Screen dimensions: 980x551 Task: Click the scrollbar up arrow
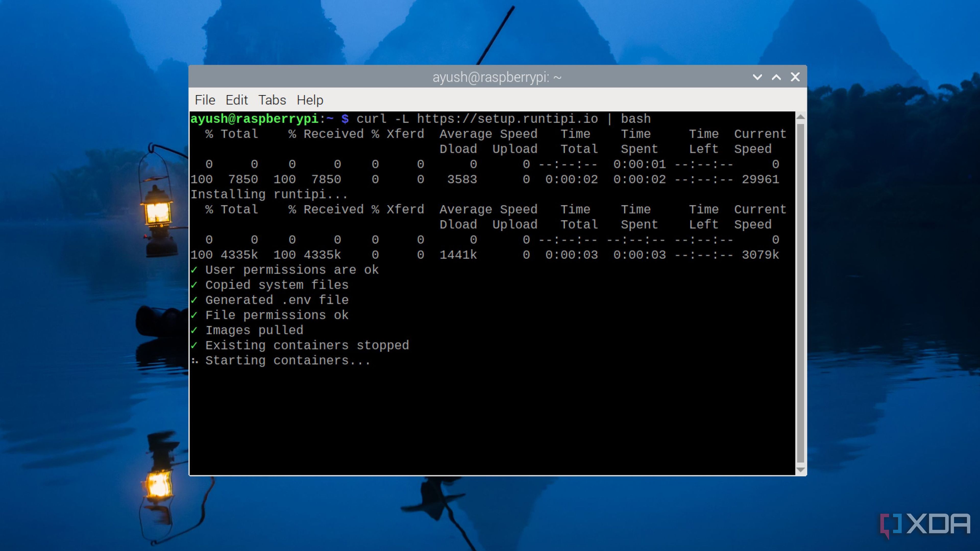800,117
